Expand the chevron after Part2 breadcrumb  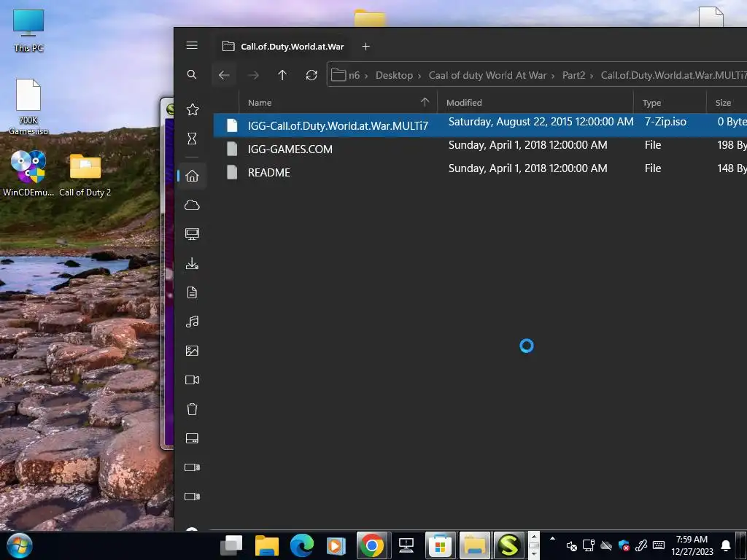(592, 76)
